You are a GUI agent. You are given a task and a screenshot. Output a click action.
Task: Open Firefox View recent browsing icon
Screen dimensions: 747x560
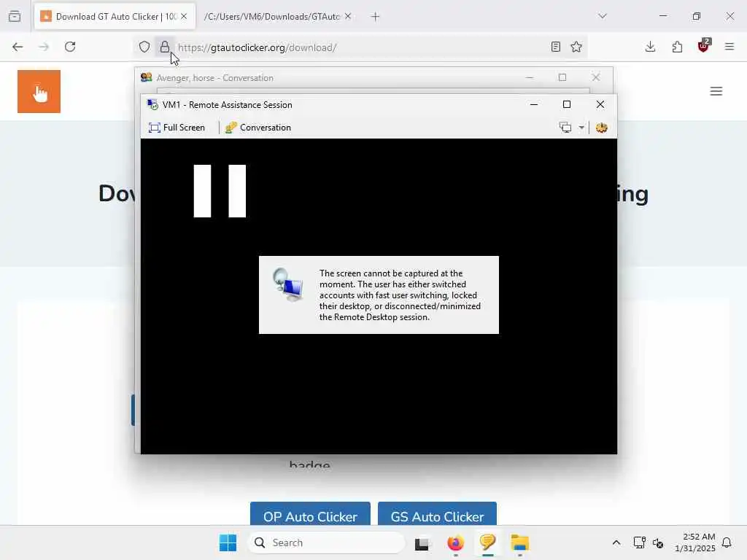point(15,16)
